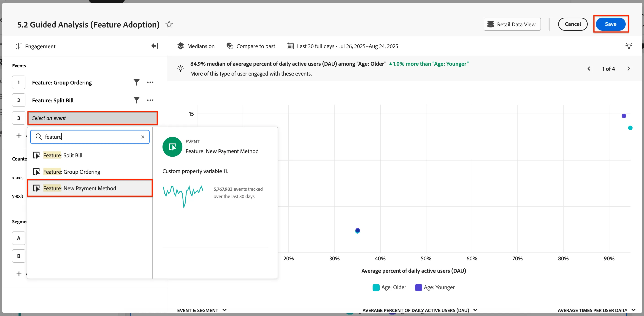
Task: Open the Retail Data View selector
Action: coord(512,24)
